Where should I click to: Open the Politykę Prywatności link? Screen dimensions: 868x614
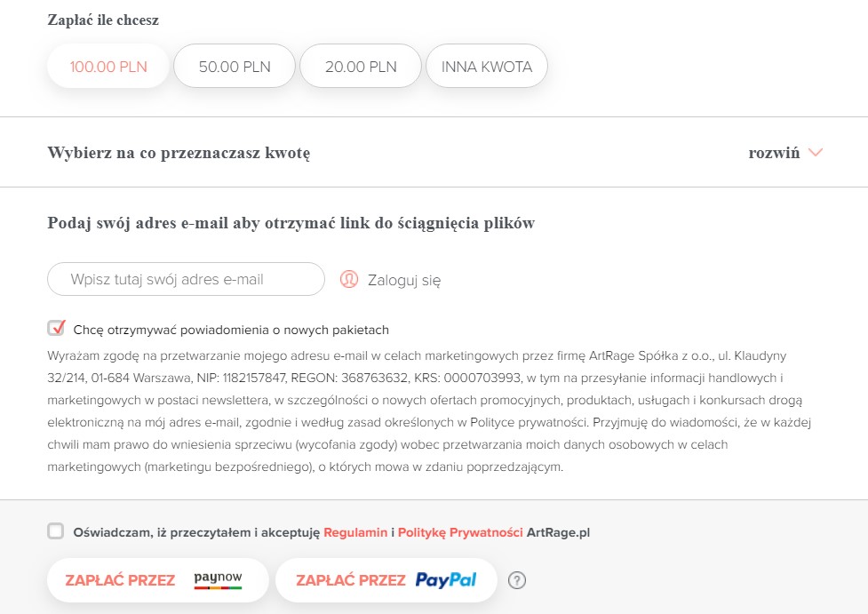pyautogui.click(x=460, y=532)
